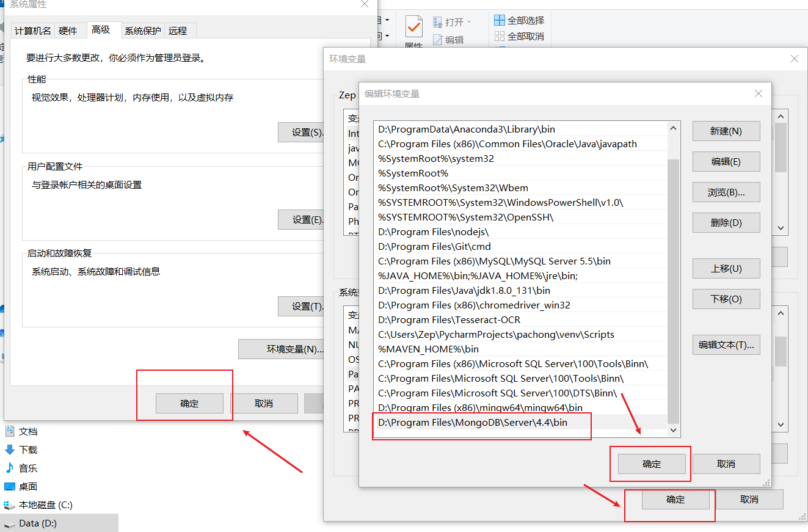Screen dimensions: 808x532
Task: Select the MongoDB\Server\4.4\bin path entry
Action: [x=520, y=422]
